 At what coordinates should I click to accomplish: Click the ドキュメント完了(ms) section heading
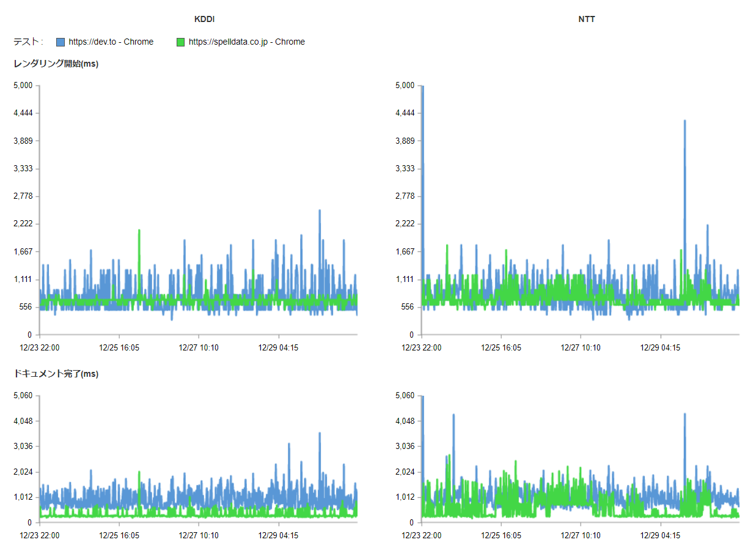click(x=56, y=374)
